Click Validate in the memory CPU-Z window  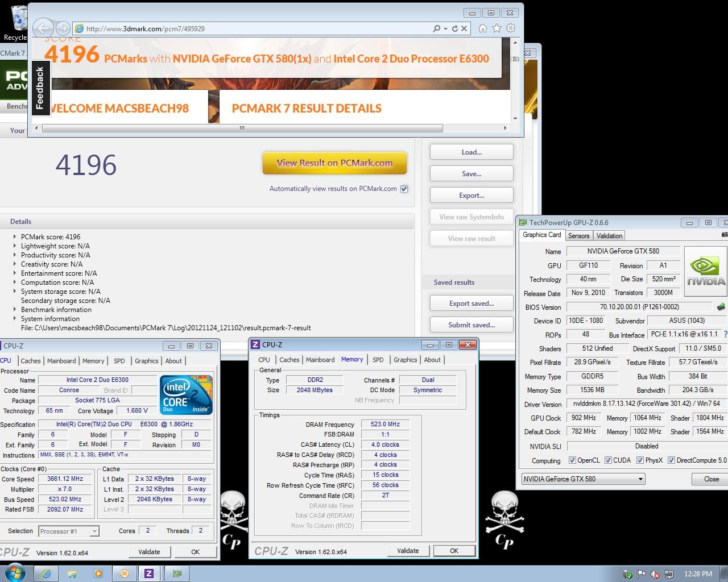[408, 551]
